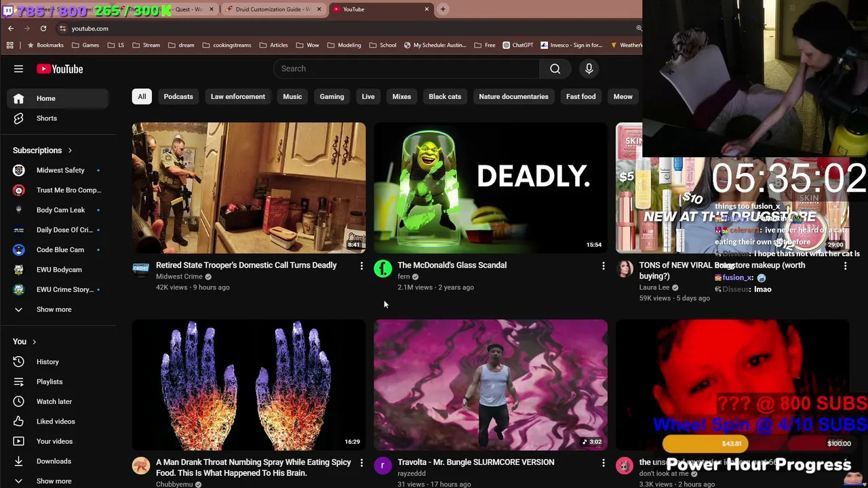The image size is (868, 488).
Task: Go to Home in sidebar
Action: (58, 98)
